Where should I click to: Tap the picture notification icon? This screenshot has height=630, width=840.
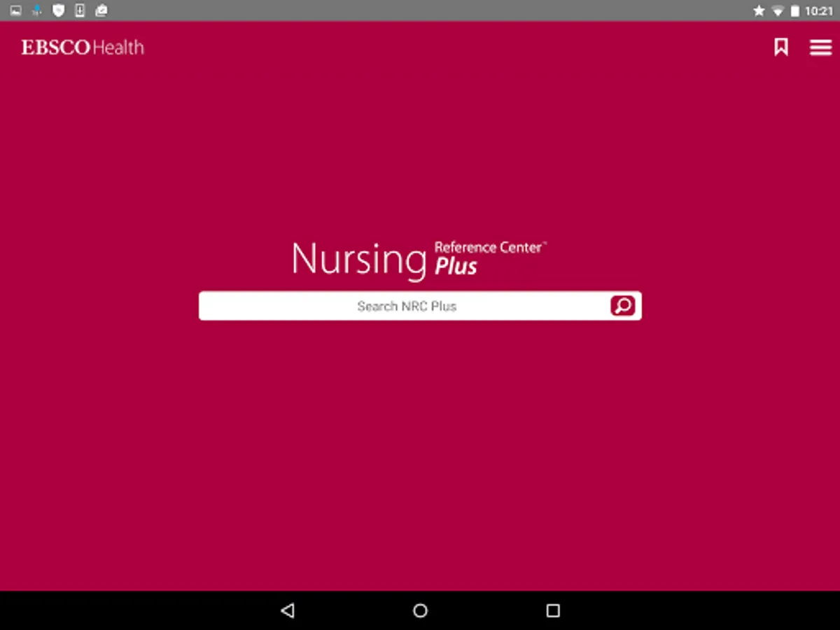pyautogui.click(x=16, y=10)
